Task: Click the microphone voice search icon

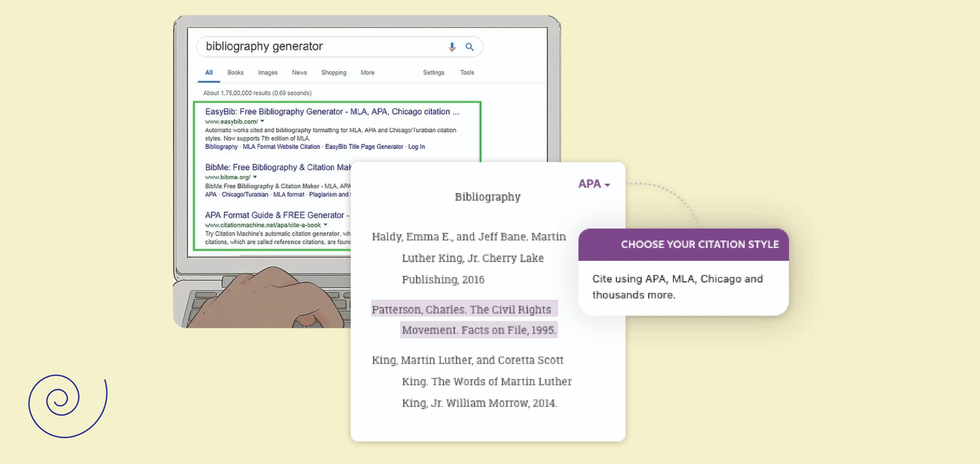Action: [452, 47]
